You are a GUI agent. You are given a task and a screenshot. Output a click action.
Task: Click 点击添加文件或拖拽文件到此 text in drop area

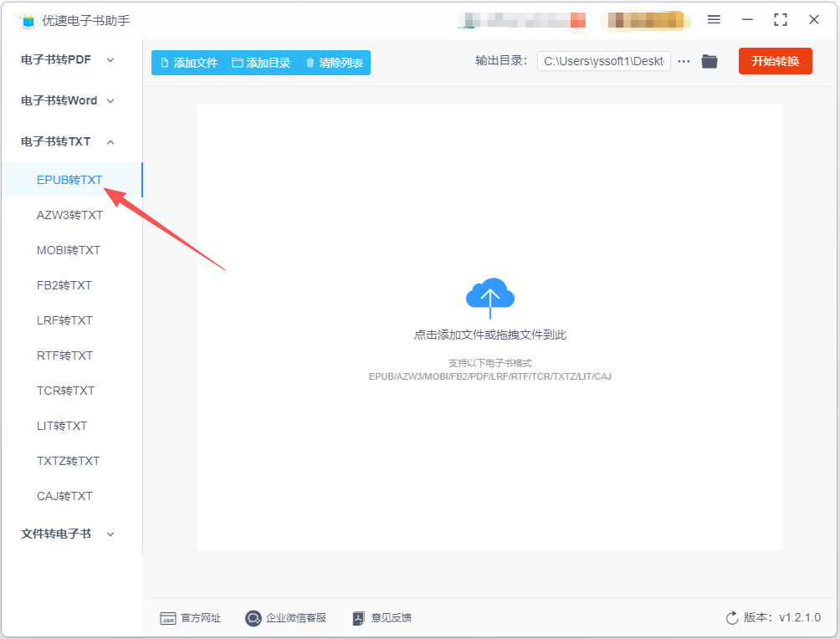tap(490, 335)
